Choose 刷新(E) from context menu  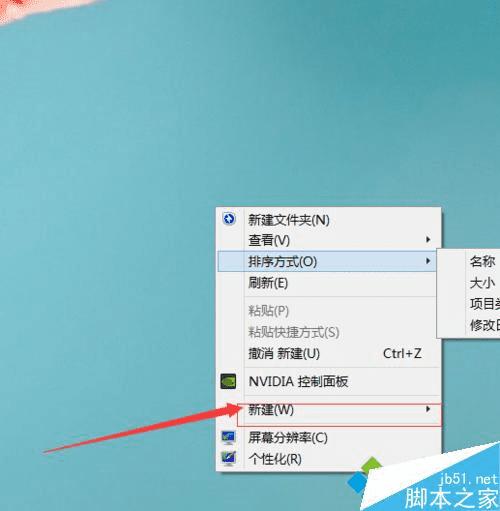[x=329, y=283]
